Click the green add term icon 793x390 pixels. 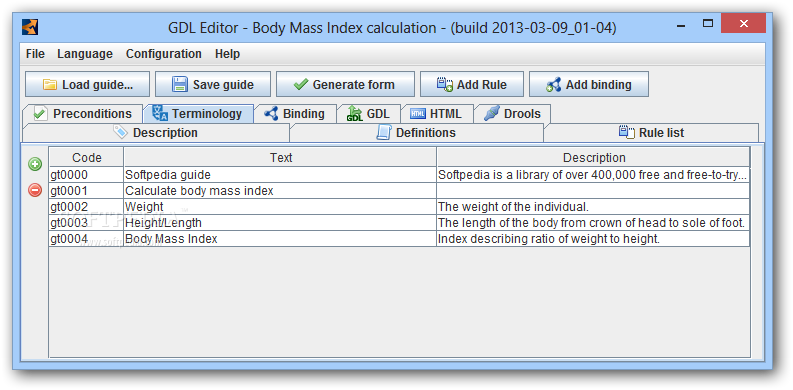35,164
